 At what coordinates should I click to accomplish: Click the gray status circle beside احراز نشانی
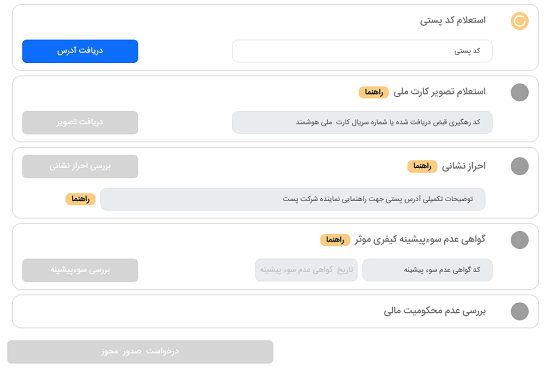tap(519, 166)
